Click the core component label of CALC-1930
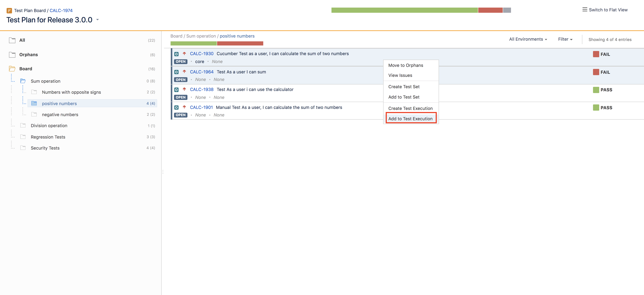The image size is (644, 295). (x=200, y=62)
